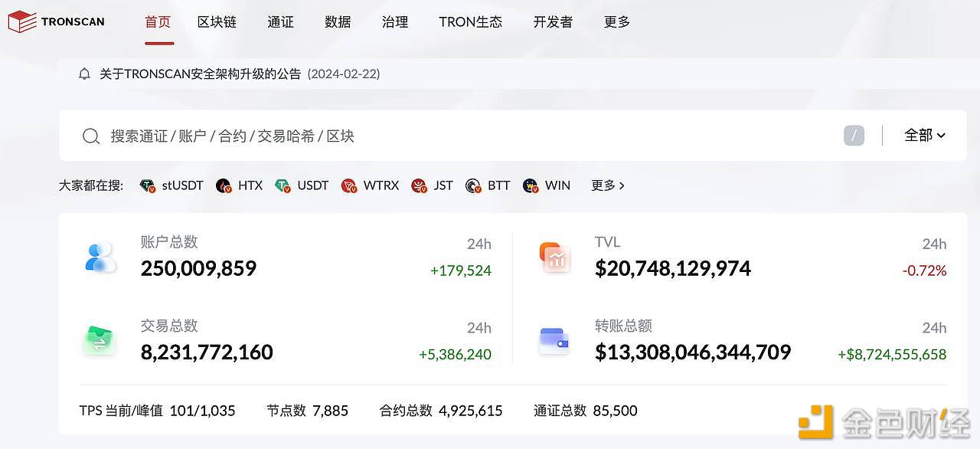Open the 通证 menu
Viewport: 980px width, 449px height.
pyautogui.click(x=281, y=22)
